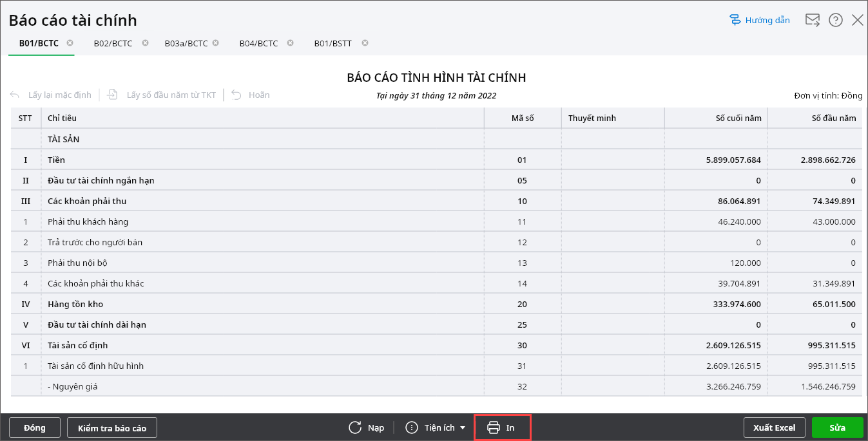Click value 2.898.662.726 in Tiền row
This screenshot has width=868, height=441.
(828, 160)
